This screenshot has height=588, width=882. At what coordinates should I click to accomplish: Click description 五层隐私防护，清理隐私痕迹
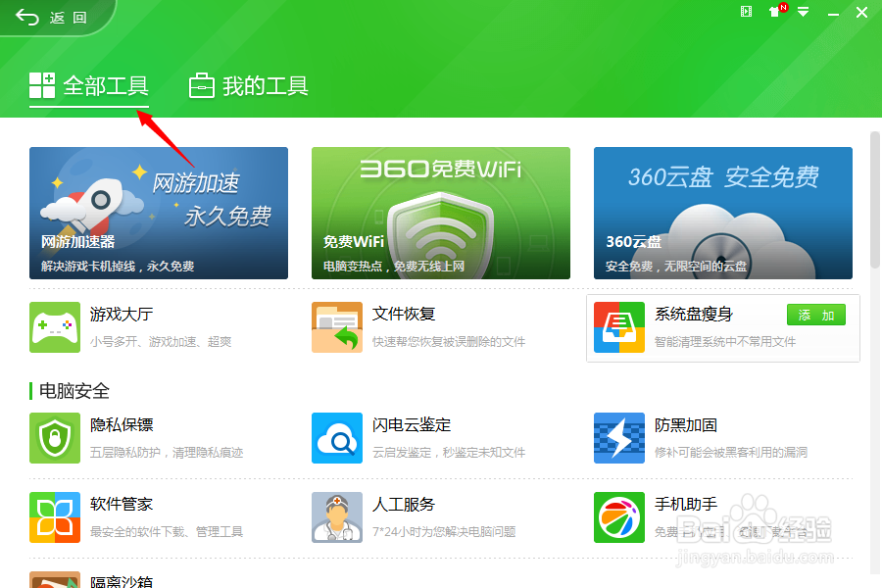(x=167, y=453)
